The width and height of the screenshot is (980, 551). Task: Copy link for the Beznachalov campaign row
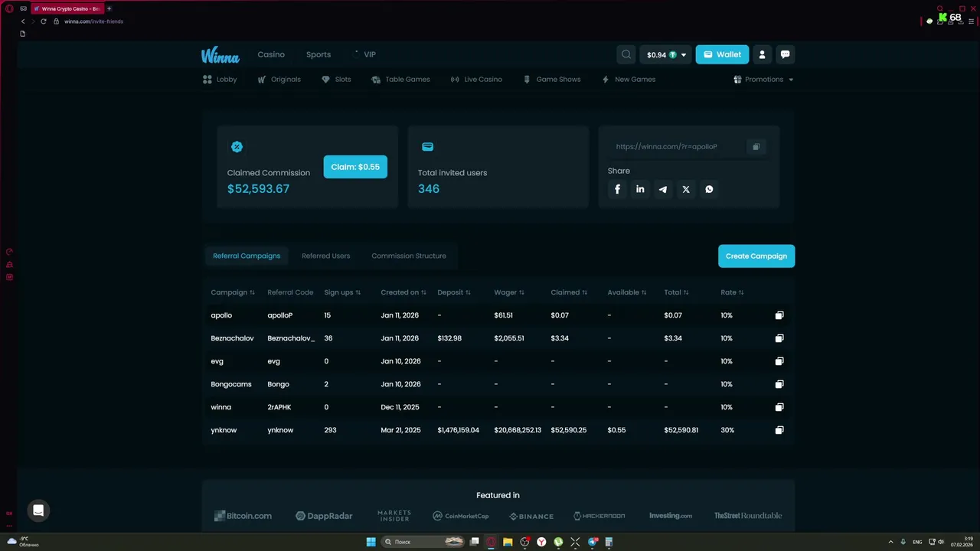point(779,338)
